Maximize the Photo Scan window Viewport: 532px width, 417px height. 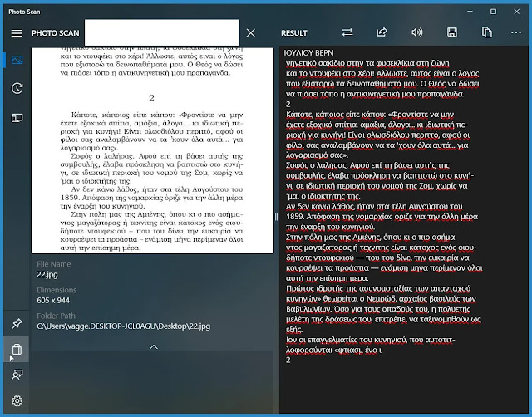tap(493, 12)
